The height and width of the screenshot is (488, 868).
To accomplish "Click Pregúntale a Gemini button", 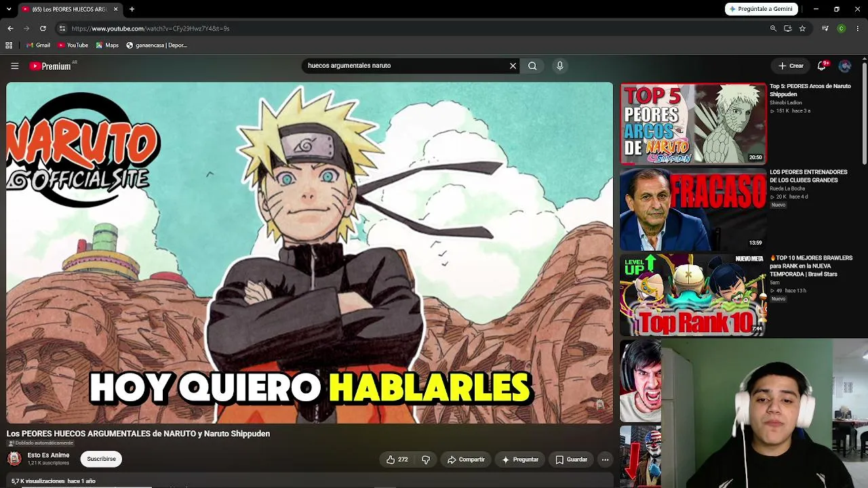I will pyautogui.click(x=761, y=9).
